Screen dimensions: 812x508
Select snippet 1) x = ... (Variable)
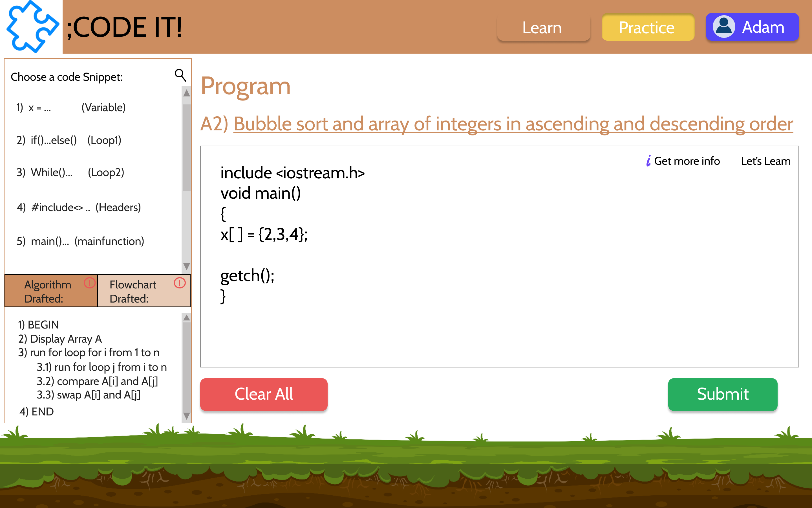point(71,108)
